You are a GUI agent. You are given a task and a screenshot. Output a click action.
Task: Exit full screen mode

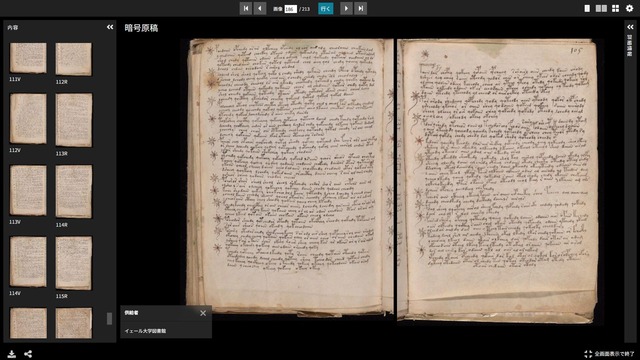(609, 354)
